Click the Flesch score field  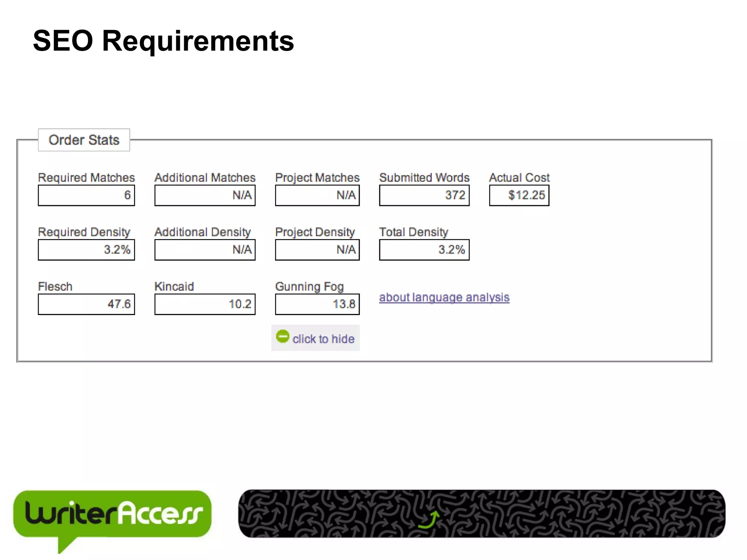pos(86,304)
